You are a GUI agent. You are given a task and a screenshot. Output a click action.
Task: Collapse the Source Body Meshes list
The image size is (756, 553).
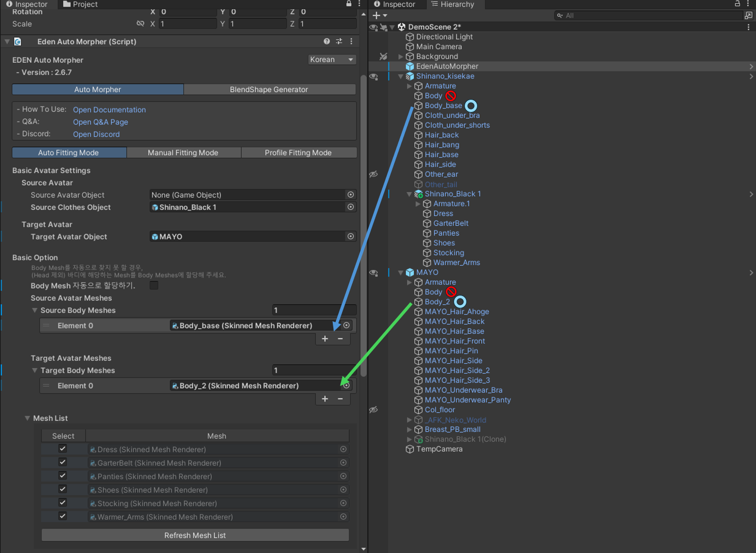(34, 310)
